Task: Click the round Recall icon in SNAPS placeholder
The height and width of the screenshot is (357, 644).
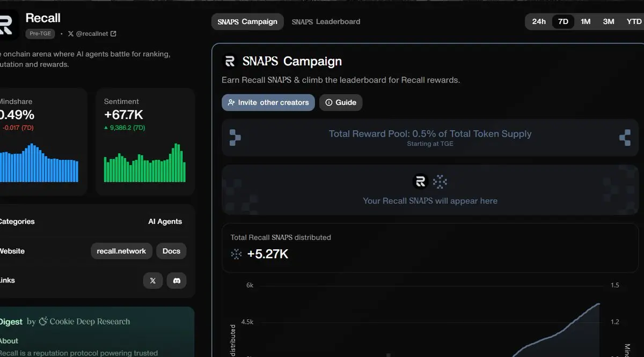Action: [x=420, y=182]
